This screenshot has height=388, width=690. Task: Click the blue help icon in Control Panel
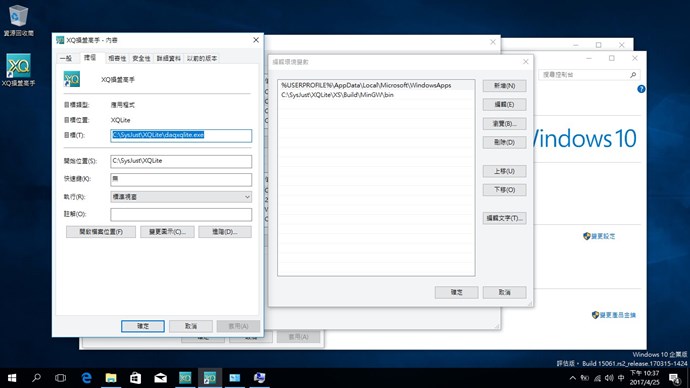(x=641, y=89)
